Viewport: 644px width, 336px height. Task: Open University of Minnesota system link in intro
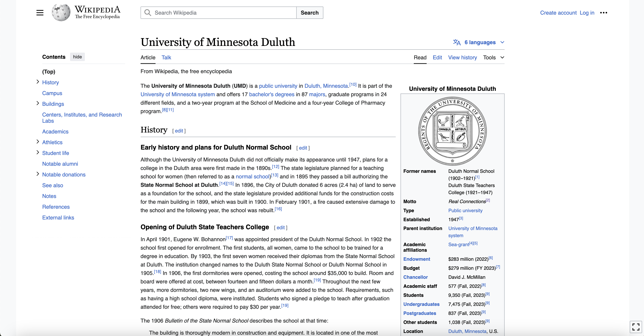coord(177,94)
